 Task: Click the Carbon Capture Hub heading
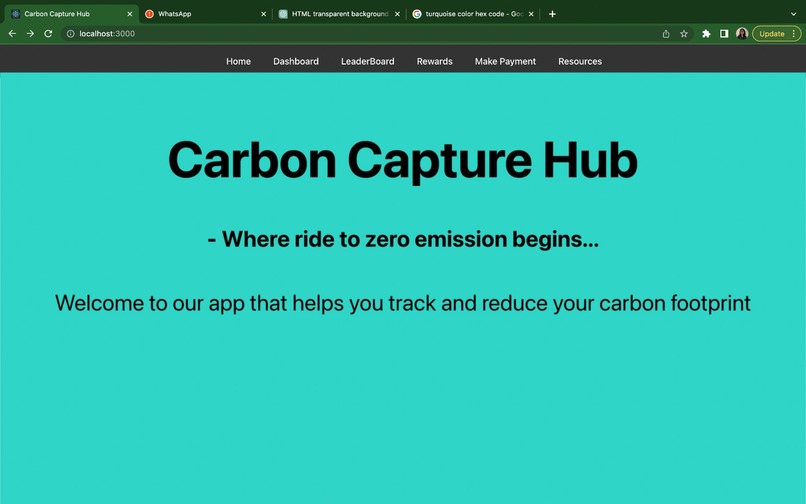(x=403, y=160)
